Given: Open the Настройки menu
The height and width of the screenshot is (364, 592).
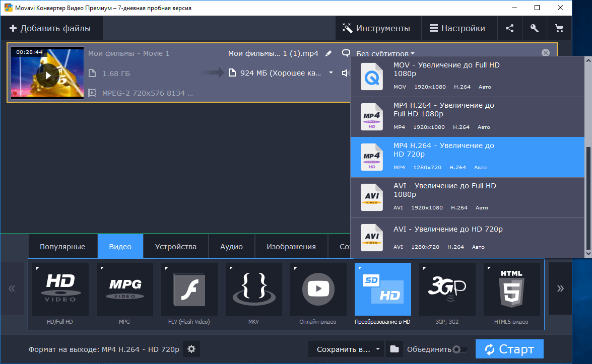Looking at the screenshot, I should (x=458, y=28).
